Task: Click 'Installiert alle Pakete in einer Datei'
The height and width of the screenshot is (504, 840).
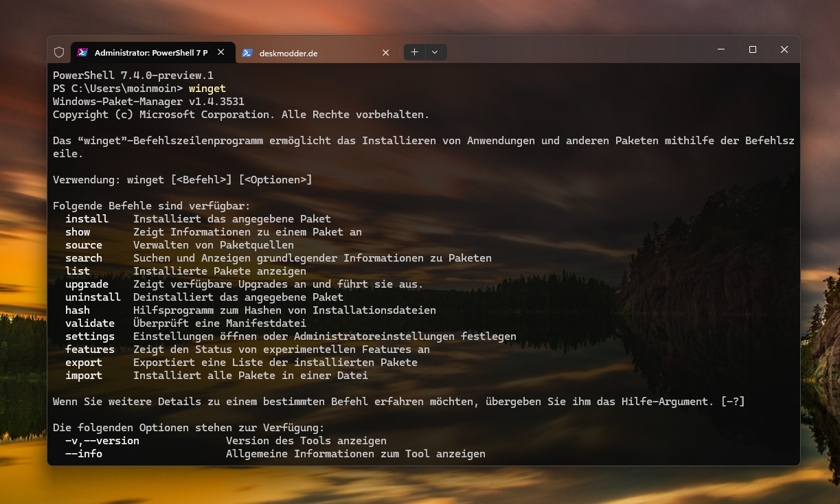Action: 251,376
